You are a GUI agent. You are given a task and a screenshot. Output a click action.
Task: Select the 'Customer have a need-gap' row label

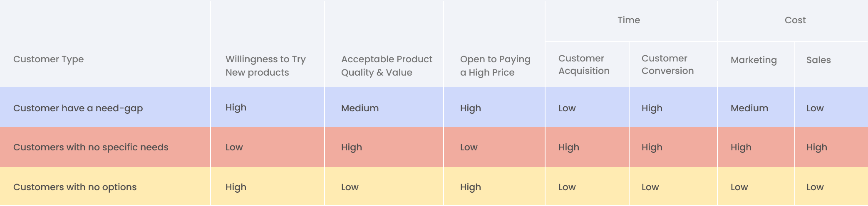pos(78,108)
